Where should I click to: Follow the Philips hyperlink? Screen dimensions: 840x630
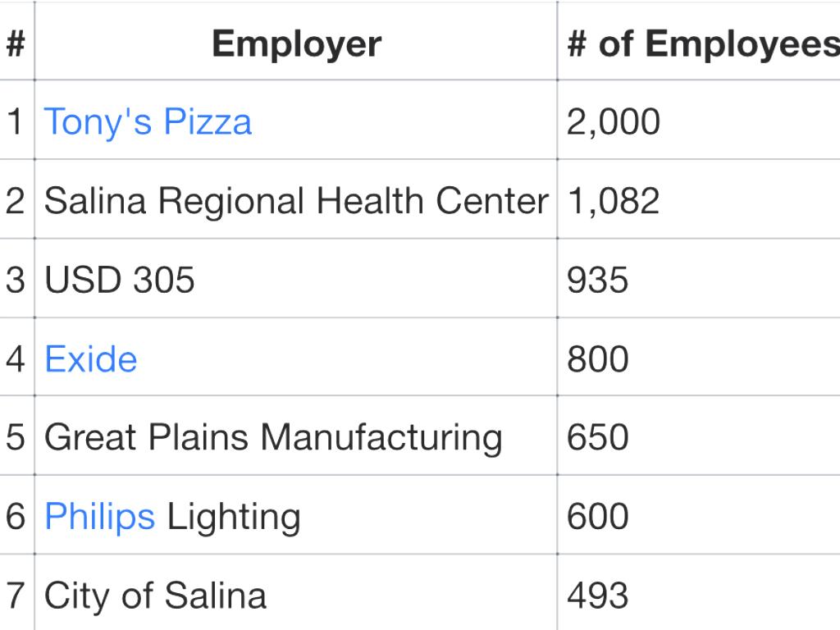tap(99, 517)
